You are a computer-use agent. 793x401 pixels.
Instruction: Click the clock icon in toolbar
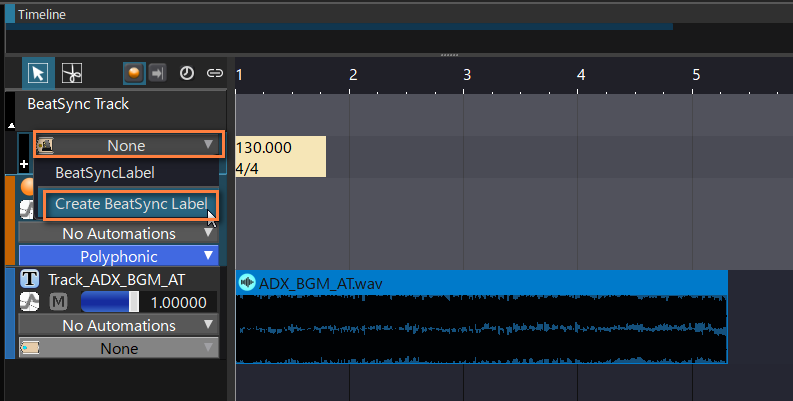(187, 73)
